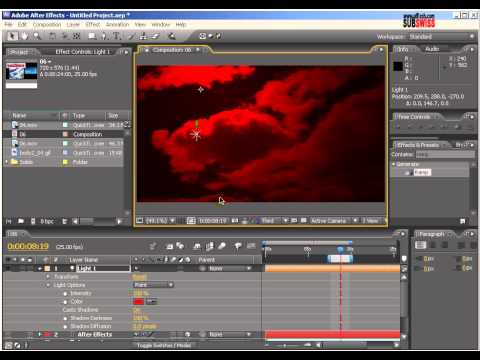Click the snapshot camera icon in viewer
The width and height of the screenshot is (480, 360).
[x=235, y=221]
